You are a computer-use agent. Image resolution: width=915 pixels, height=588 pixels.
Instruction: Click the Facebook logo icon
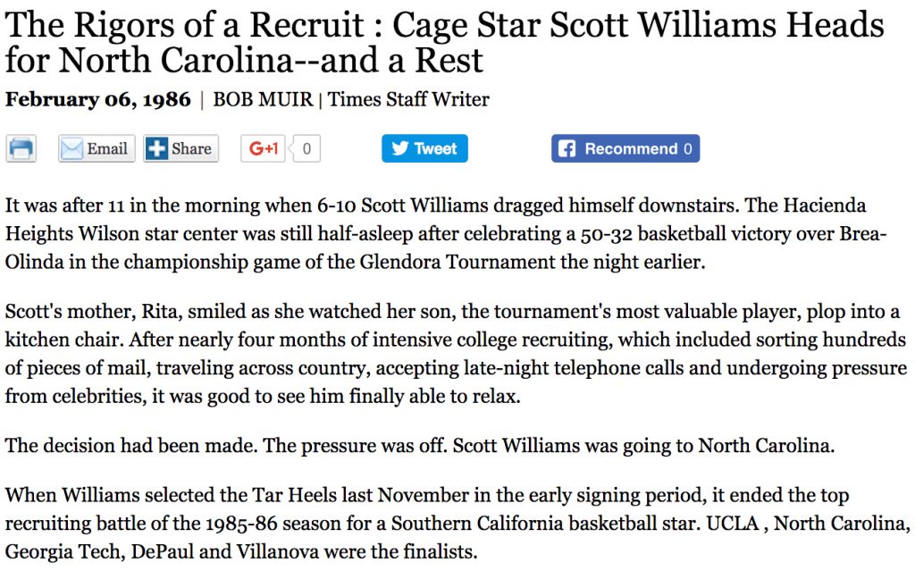coord(567,148)
